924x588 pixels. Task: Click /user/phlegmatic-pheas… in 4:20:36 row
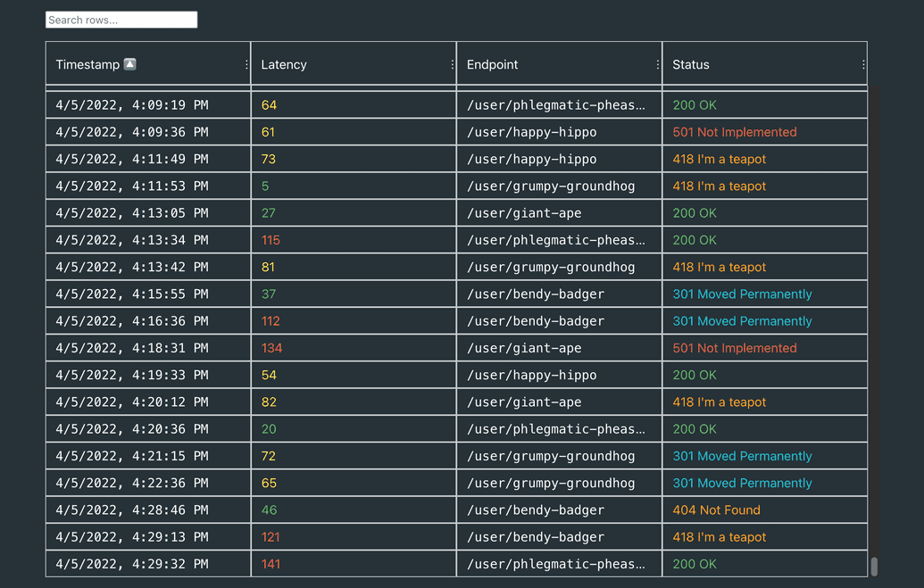click(x=555, y=429)
